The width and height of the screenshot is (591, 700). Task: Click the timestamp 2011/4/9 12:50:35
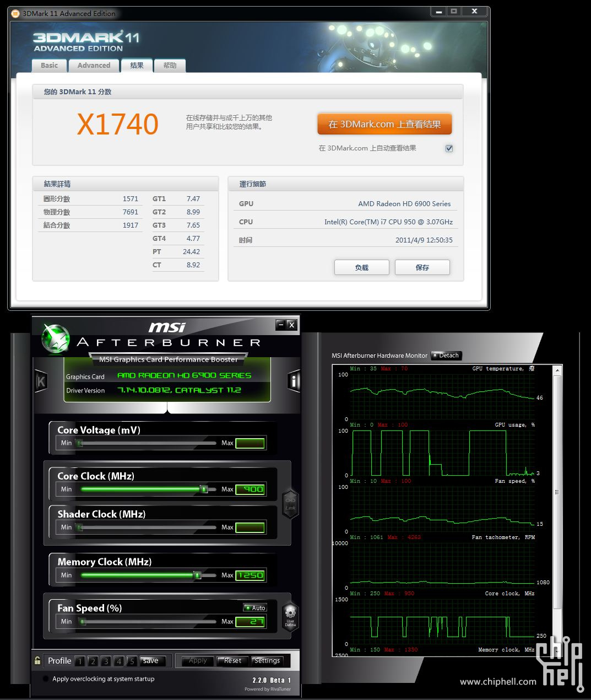pos(424,240)
